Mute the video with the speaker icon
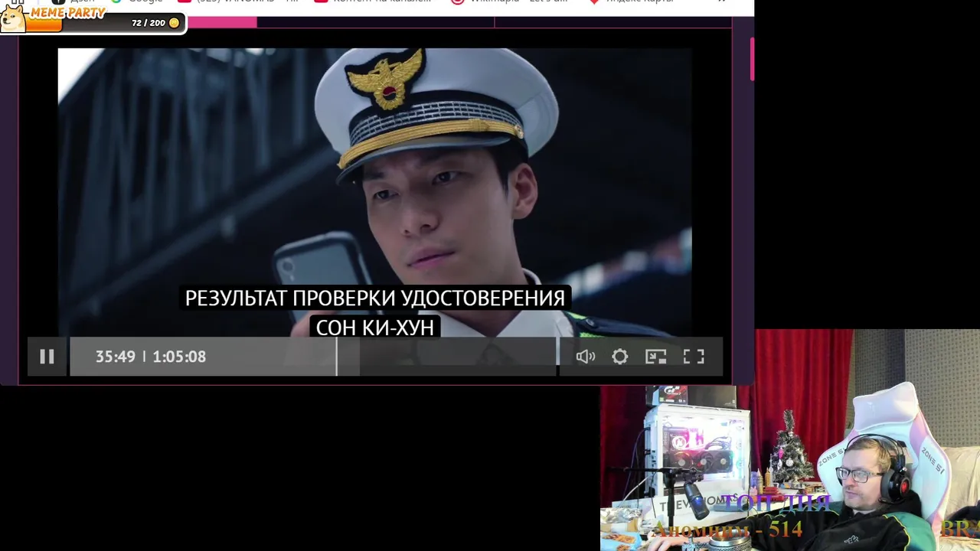Image resolution: width=980 pixels, height=551 pixels. tap(586, 357)
